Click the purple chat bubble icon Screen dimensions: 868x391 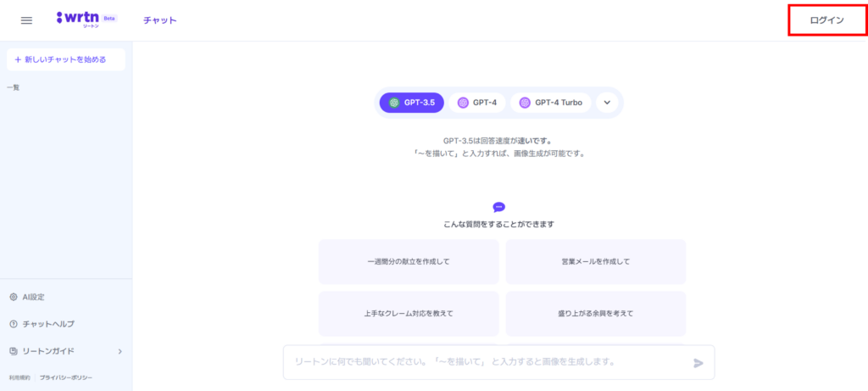[498, 207]
